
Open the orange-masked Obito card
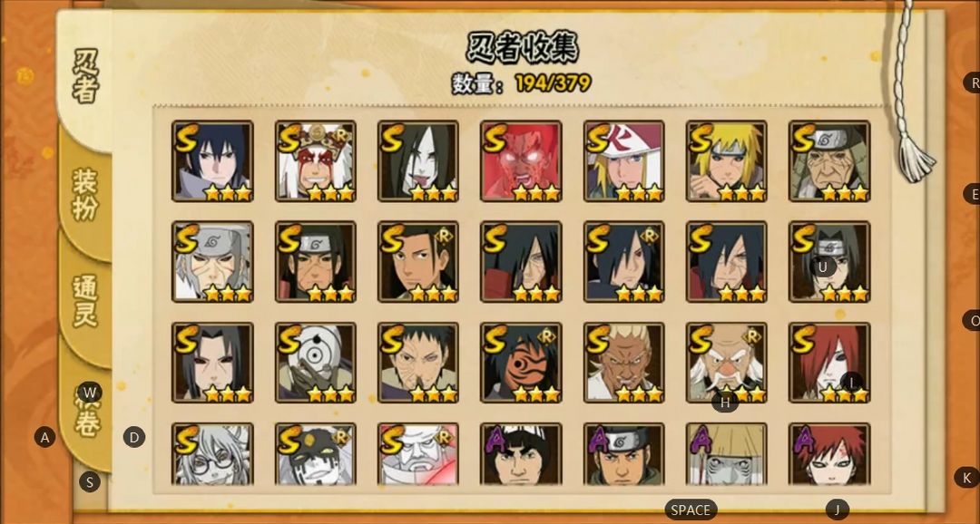tap(521, 363)
